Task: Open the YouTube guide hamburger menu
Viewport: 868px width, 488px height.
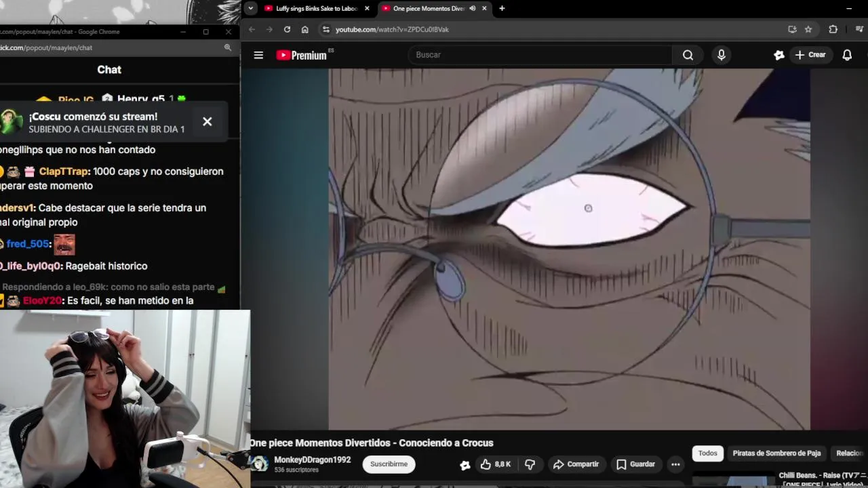Action: pyautogui.click(x=258, y=55)
